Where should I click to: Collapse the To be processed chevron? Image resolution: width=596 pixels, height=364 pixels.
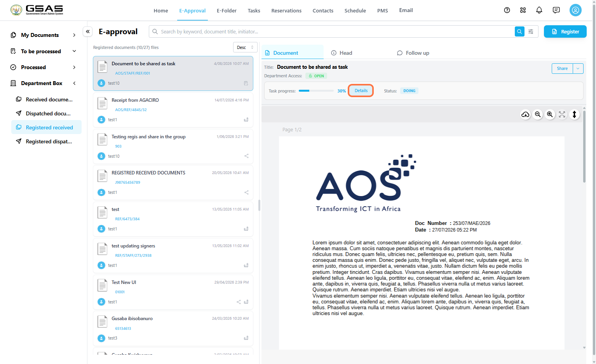click(74, 51)
